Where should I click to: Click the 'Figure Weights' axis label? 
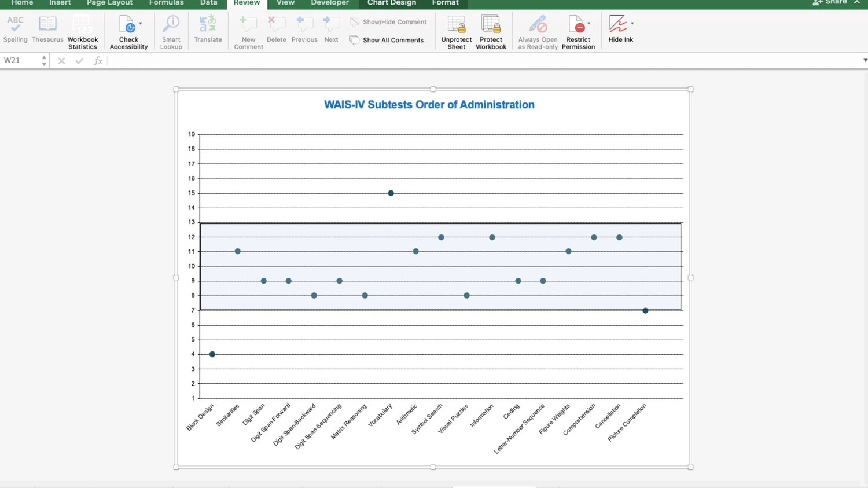554,419
